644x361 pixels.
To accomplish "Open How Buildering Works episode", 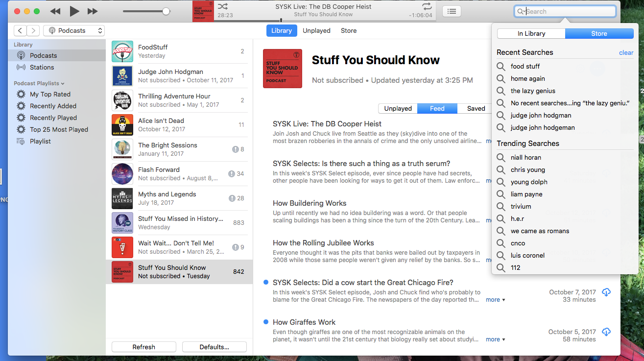I will (310, 203).
